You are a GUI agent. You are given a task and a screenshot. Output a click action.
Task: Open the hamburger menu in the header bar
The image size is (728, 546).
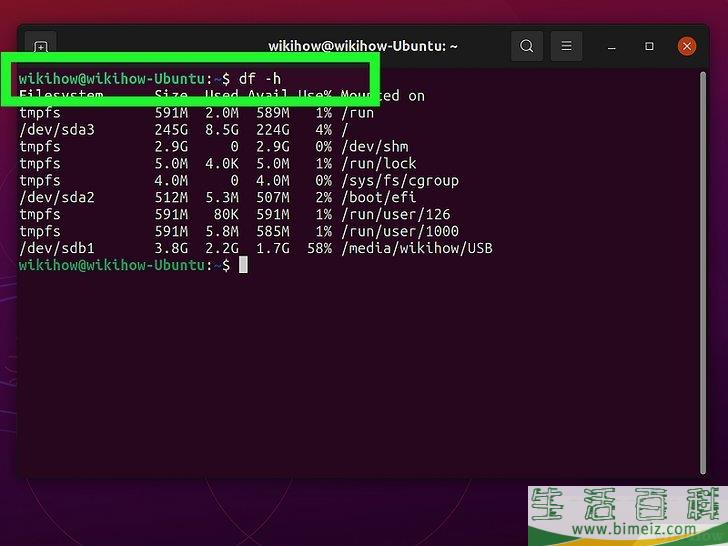[x=566, y=46]
